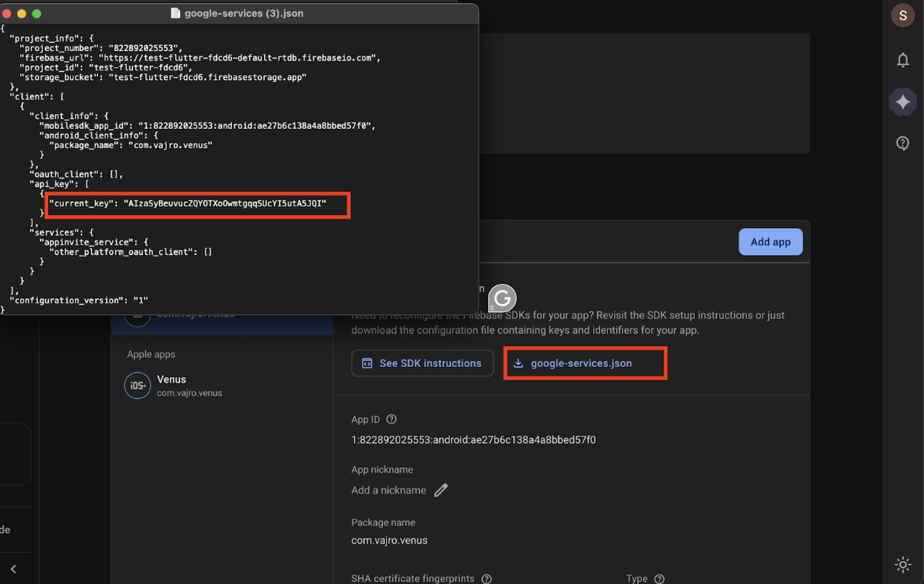This screenshot has width=924, height=584.
Task: Open account avatar labeled S
Action: pos(902,15)
